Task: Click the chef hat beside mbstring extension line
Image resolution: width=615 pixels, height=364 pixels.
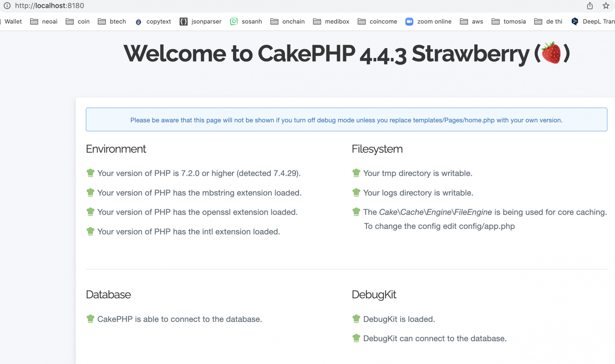Action: coord(90,192)
